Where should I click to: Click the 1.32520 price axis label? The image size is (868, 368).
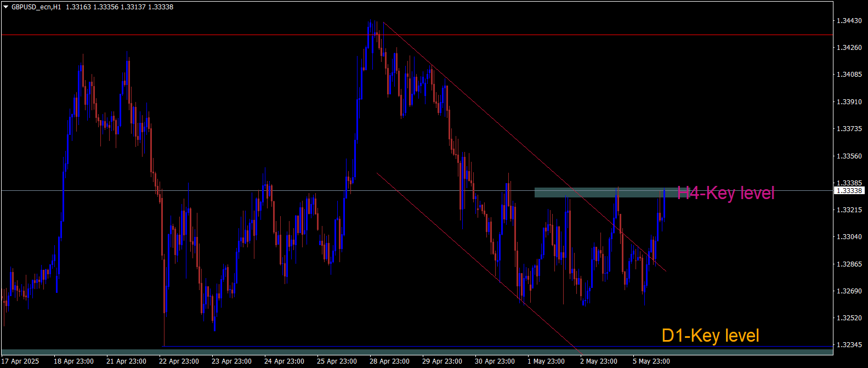click(849, 318)
